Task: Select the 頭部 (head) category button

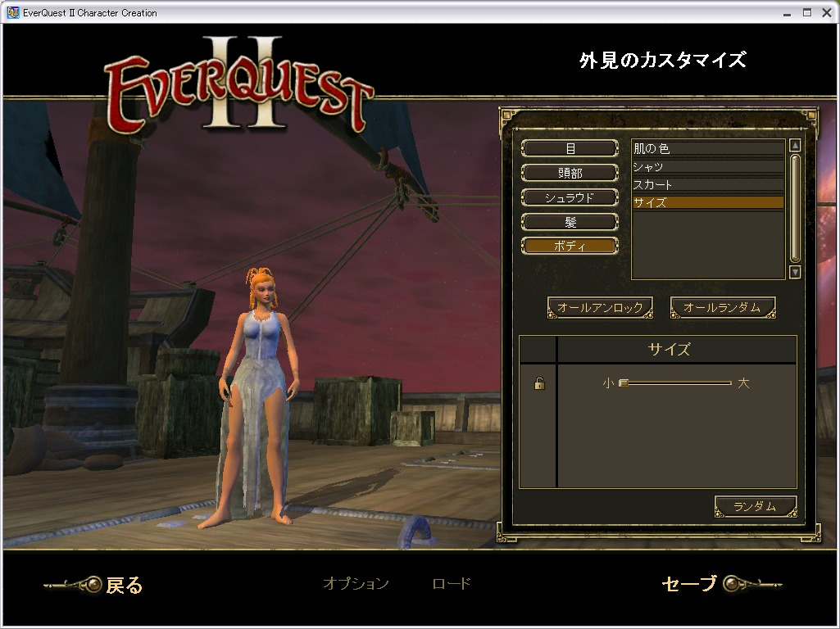Action: (570, 173)
